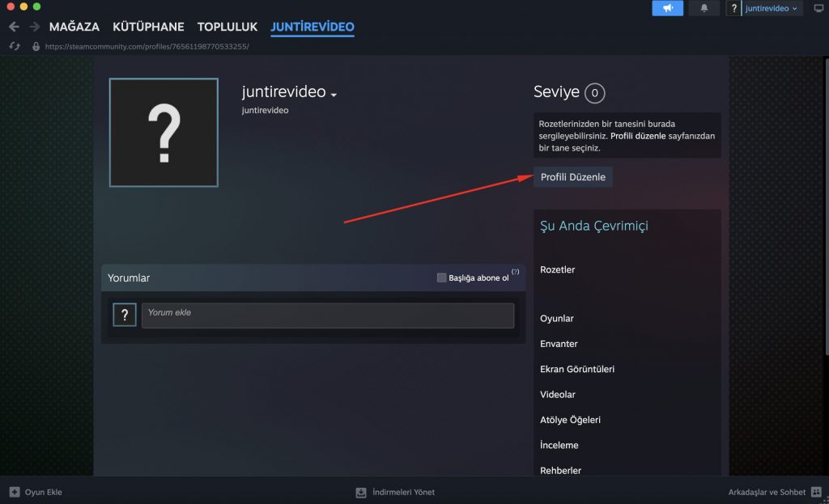Click the Yorumlar section header
Viewport: 829px width, 504px height.
129,277
